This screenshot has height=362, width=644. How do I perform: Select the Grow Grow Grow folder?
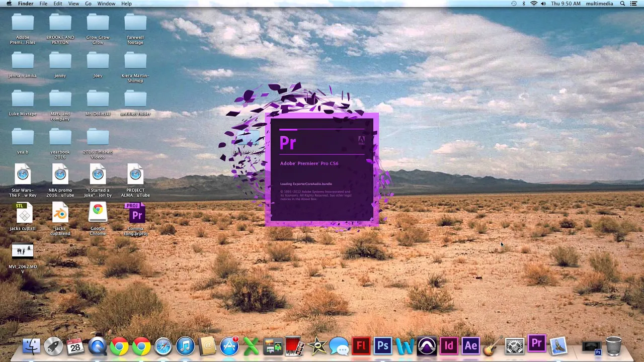[98, 29]
